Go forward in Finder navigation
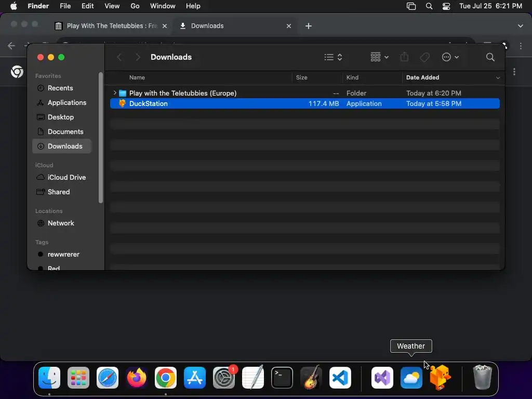This screenshot has width=532, height=399. tap(138, 57)
